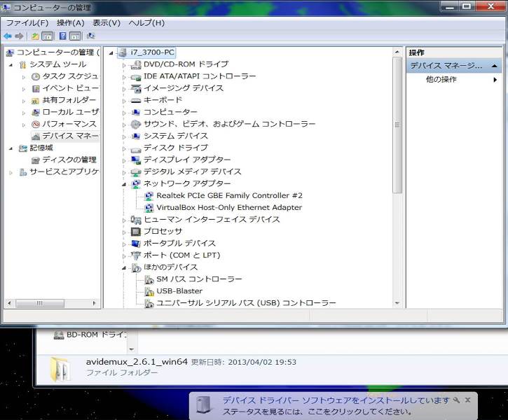Click the ディスクの管理 icon in left tree
The width and height of the screenshot is (508, 420).
[36, 160]
